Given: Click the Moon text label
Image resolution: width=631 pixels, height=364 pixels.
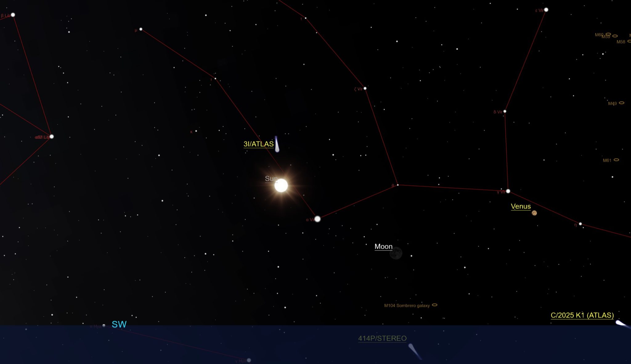Looking at the screenshot, I should (x=383, y=246).
